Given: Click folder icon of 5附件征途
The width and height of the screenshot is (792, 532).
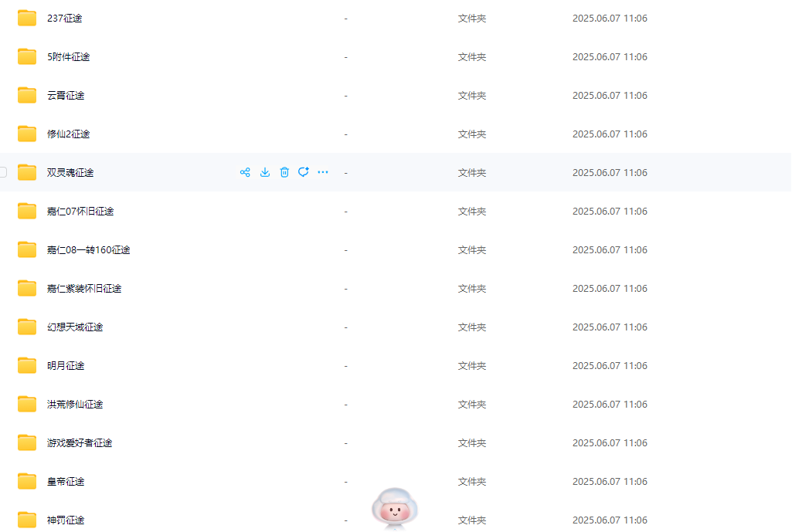Looking at the screenshot, I should [x=27, y=56].
